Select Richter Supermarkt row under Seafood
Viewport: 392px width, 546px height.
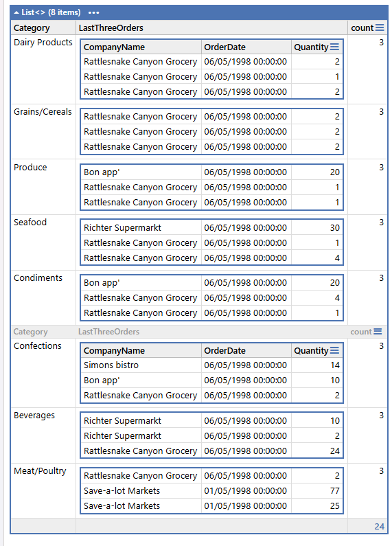click(x=211, y=228)
